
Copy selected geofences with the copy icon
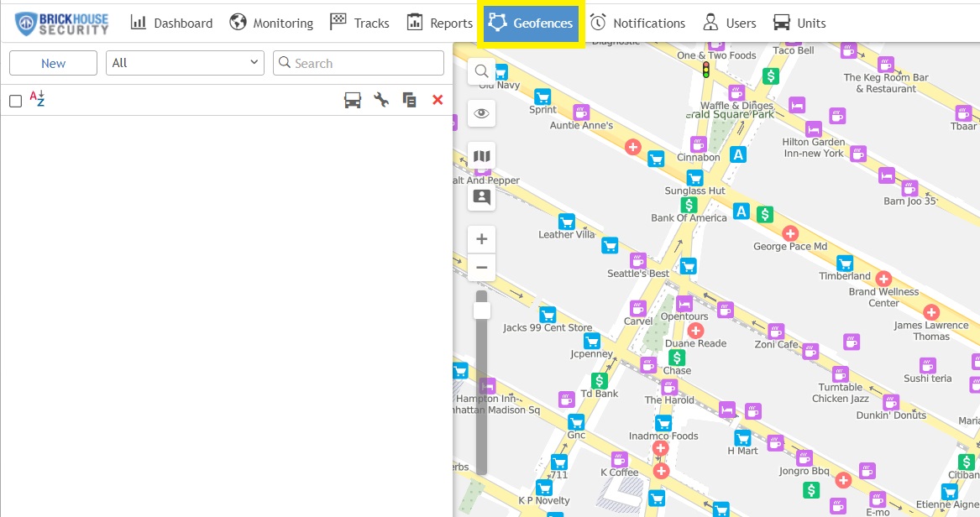(409, 100)
